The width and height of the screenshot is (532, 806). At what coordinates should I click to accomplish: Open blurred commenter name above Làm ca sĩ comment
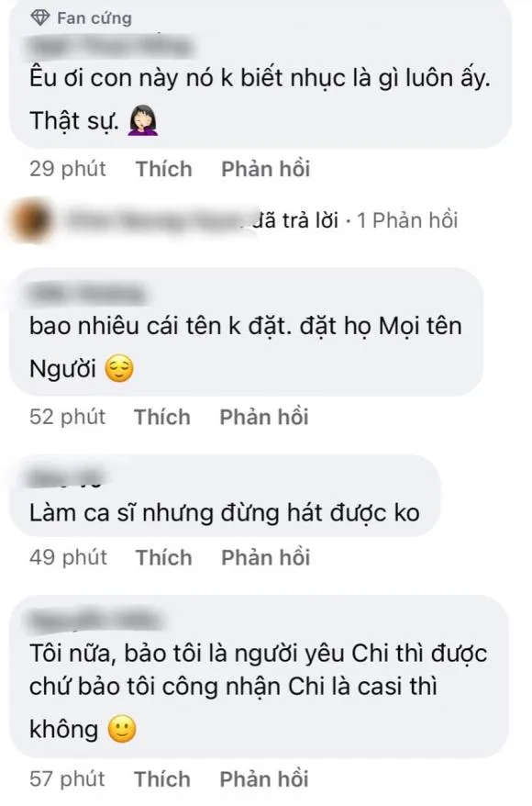click(67, 479)
